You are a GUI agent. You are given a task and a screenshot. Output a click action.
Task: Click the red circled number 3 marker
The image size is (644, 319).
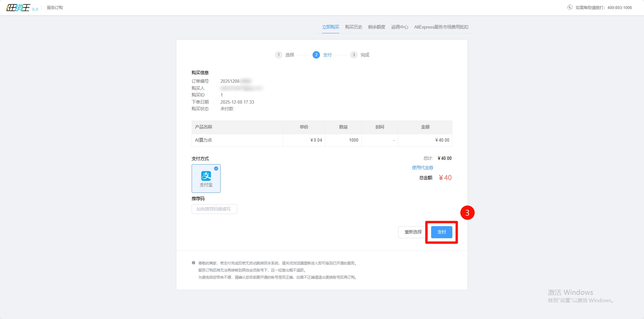[467, 213]
